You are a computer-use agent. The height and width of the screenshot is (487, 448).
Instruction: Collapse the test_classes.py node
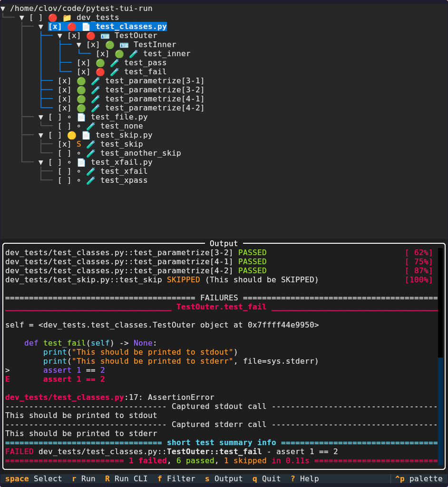(40, 27)
